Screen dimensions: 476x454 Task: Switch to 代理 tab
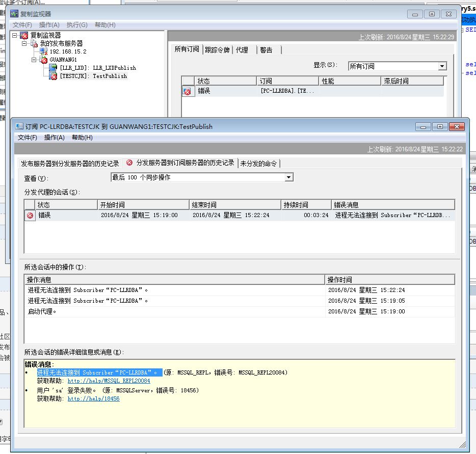(242, 50)
